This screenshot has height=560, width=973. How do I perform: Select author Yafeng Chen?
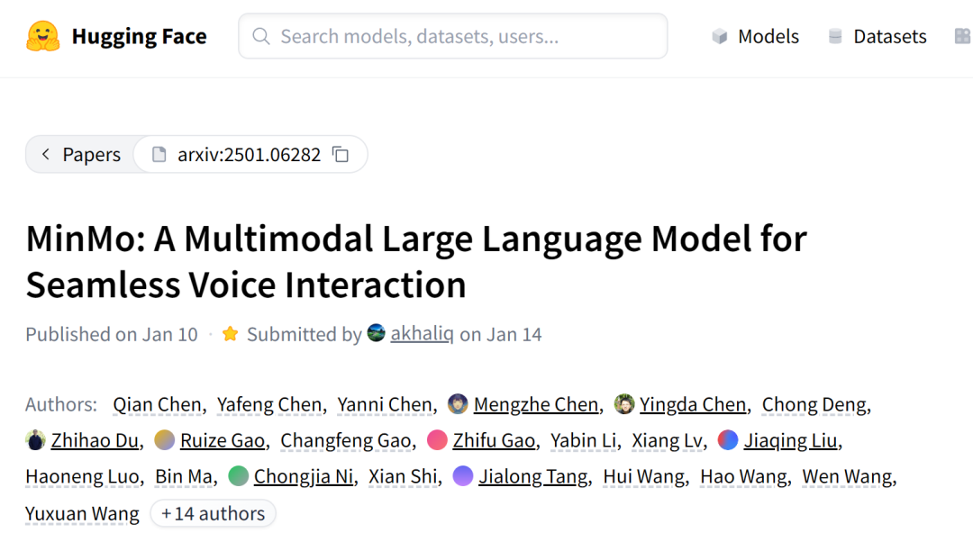[x=269, y=404]
